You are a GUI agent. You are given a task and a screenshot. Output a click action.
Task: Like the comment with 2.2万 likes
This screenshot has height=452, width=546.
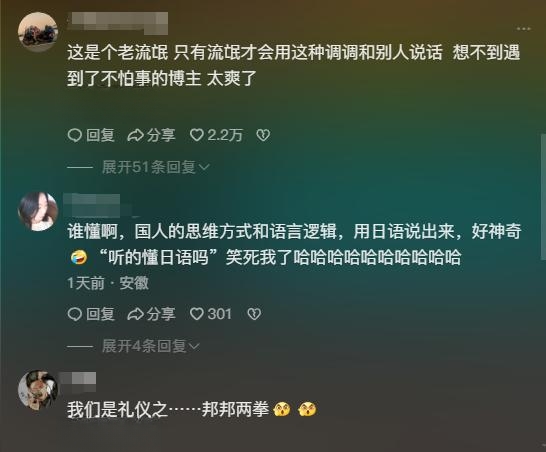point(216,135)
